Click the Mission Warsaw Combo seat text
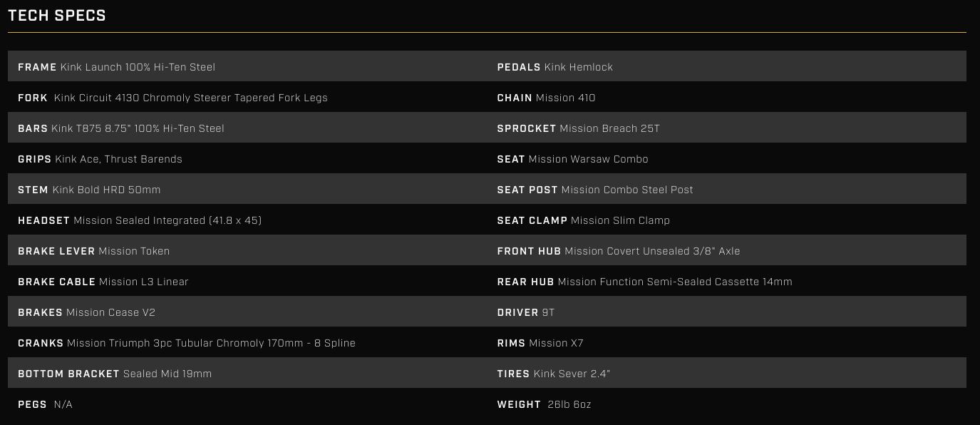Image resolution: width=980 pixels, height=425 pixels. (x=588, y=159)
